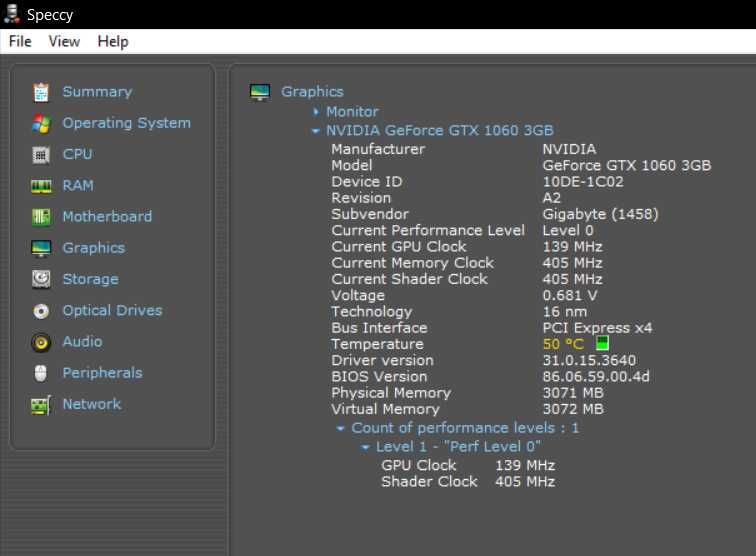Screen dimensions: 756x556
Task: Click the Network card icon
Action: (41, 405)
